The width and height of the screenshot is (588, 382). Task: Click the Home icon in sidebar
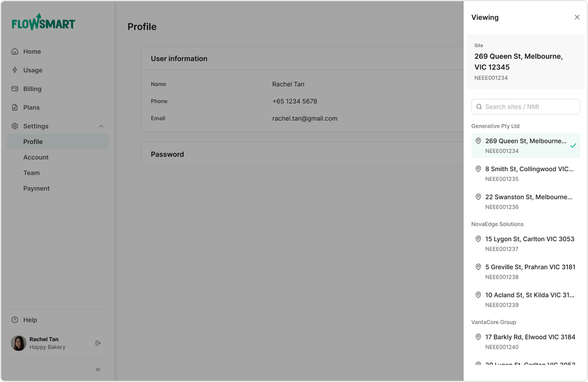(x=15, y=52)
